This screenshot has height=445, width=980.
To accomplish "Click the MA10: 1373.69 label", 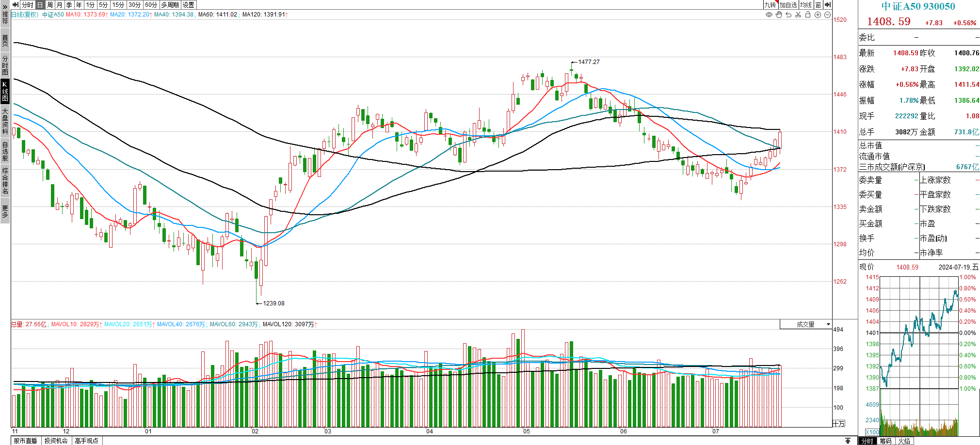I will click(87, 15).
